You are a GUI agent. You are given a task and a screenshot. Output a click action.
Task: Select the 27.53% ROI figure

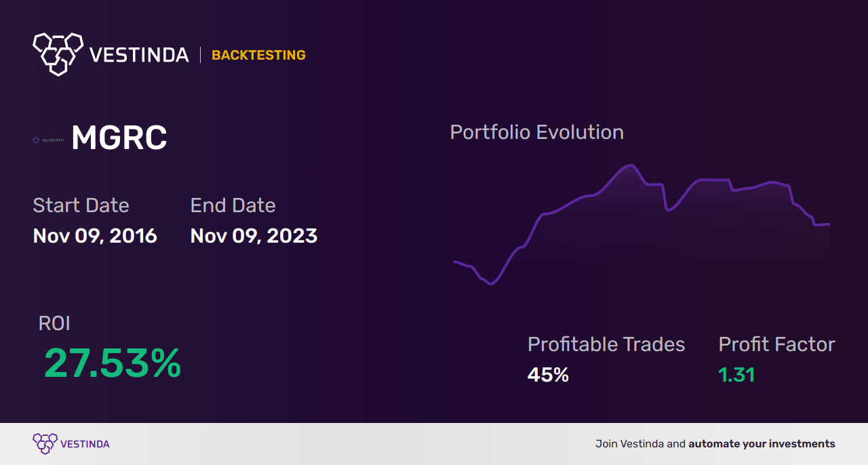point(113,363)
